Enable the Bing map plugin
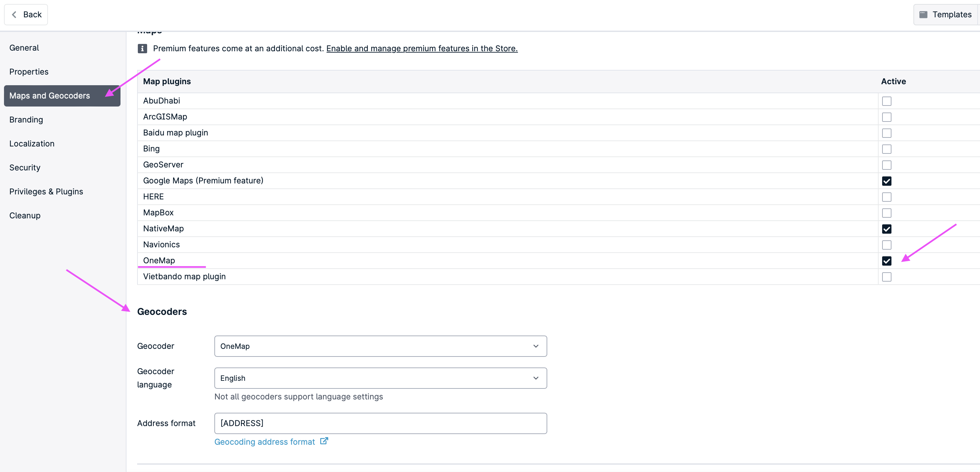This screenshot has width=980, height=472. click(887, 149)
